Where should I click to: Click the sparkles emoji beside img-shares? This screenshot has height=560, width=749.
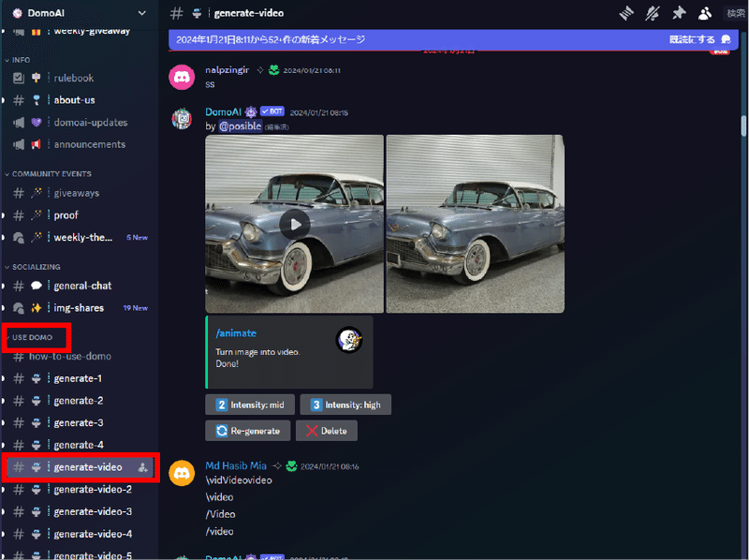(36, 308)
